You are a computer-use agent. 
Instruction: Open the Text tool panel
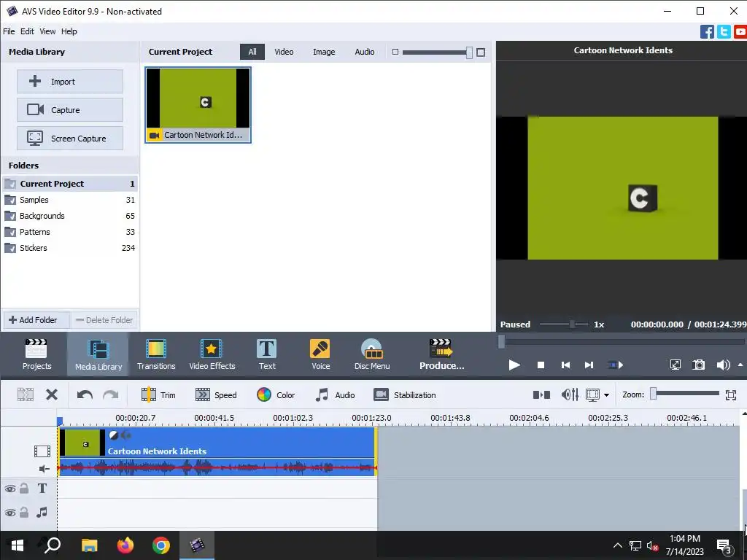pos(267,354)
